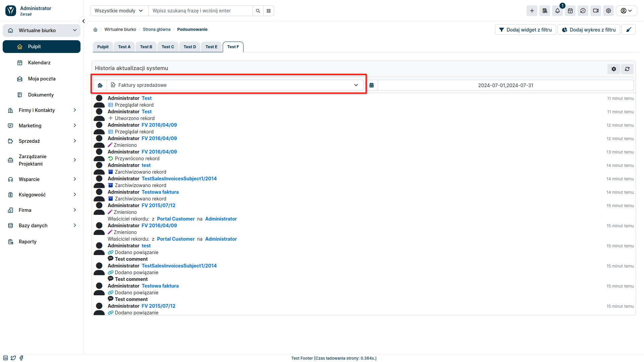Open the recent activity history icon
The image size is (644, 362).
pyautogui.click(x=583, y=11)
